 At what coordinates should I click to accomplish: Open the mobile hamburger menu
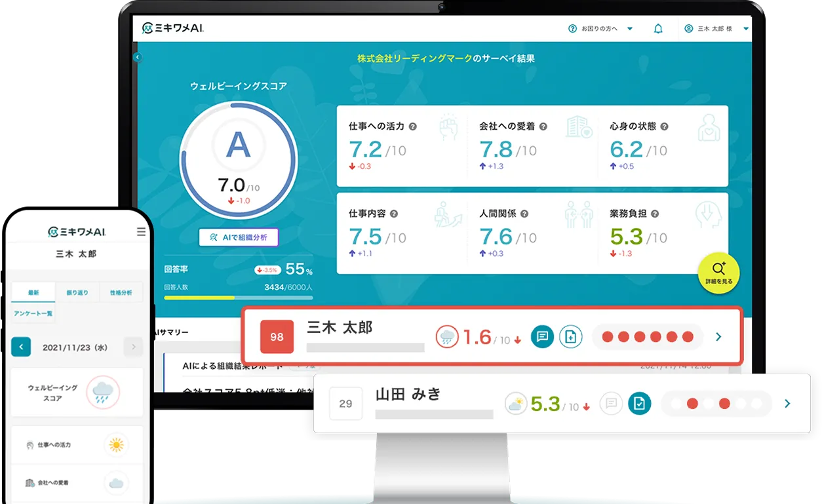(x=141, y=232)
